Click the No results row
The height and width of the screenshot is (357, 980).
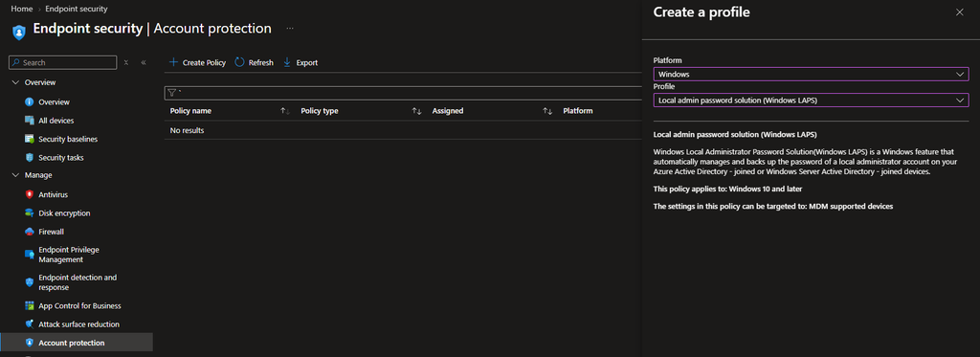click(x=403, y=130)
